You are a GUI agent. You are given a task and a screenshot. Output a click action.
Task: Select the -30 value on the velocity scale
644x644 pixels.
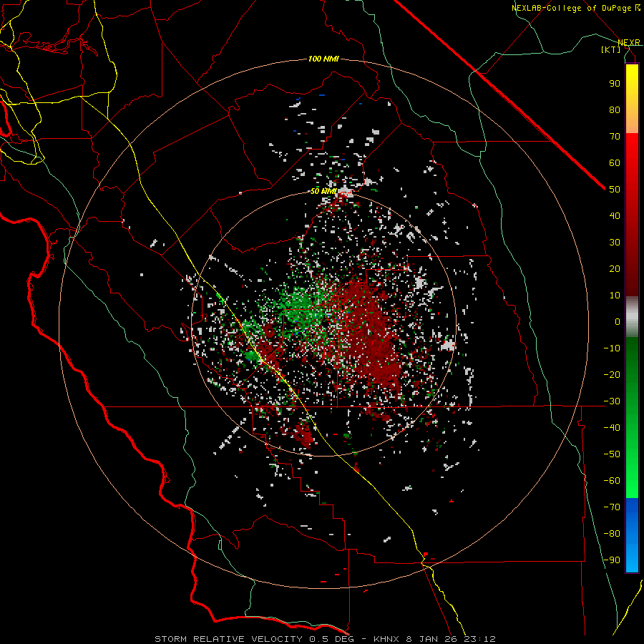[612, 401]
